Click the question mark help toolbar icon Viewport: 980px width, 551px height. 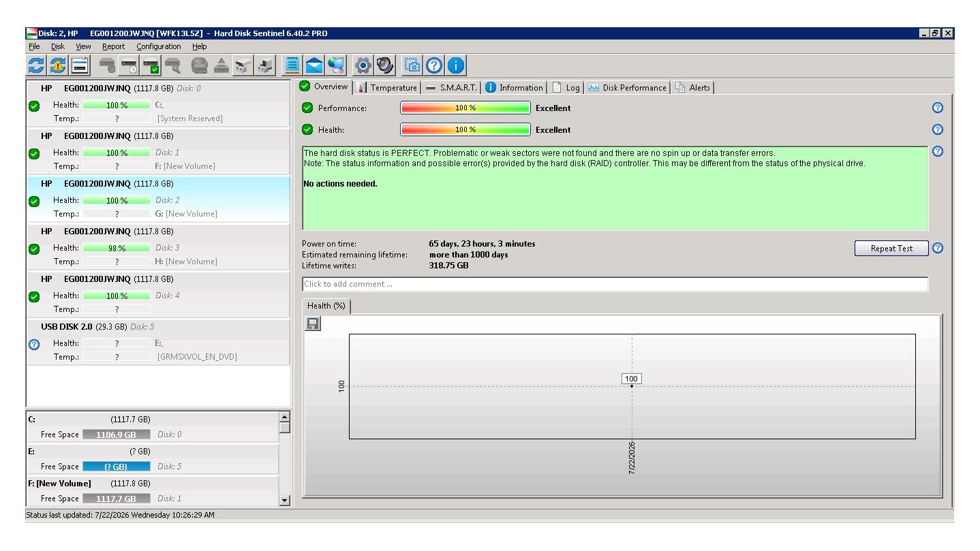(x=434, y=65)
